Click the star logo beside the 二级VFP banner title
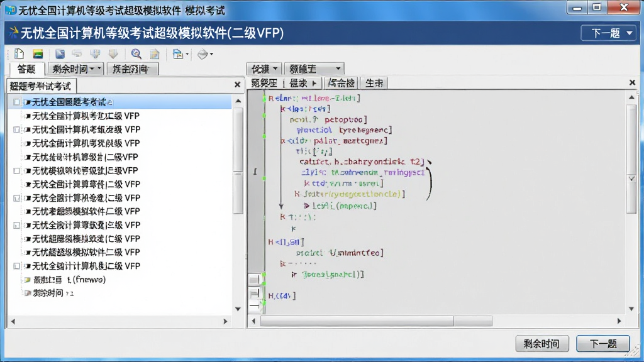The width and height of the screenshot is (644, 362). click(x=14, y=33)
